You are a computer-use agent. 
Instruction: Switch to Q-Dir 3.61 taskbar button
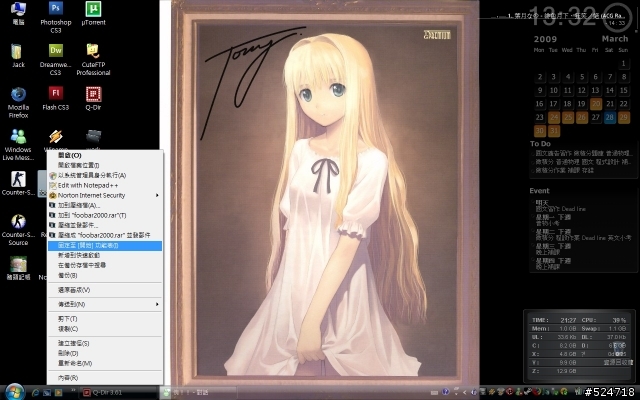118,393
